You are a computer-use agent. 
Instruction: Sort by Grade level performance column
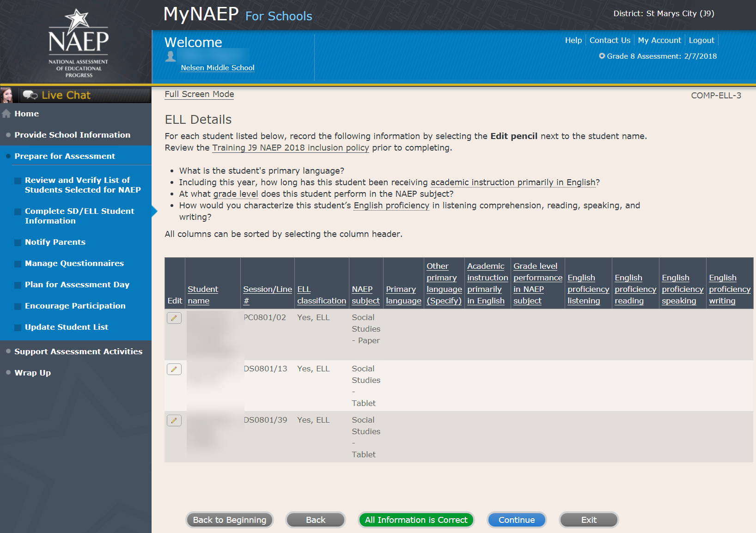[538, 283]
